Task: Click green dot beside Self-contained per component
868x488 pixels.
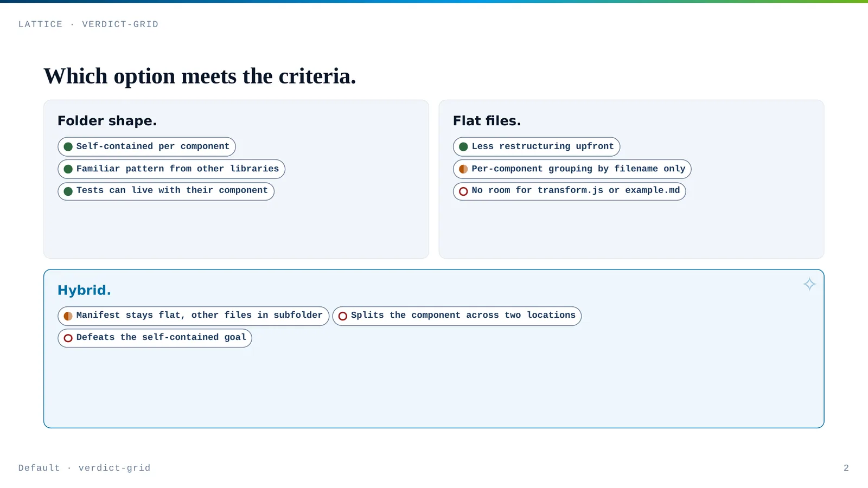Action: [68, 147]
